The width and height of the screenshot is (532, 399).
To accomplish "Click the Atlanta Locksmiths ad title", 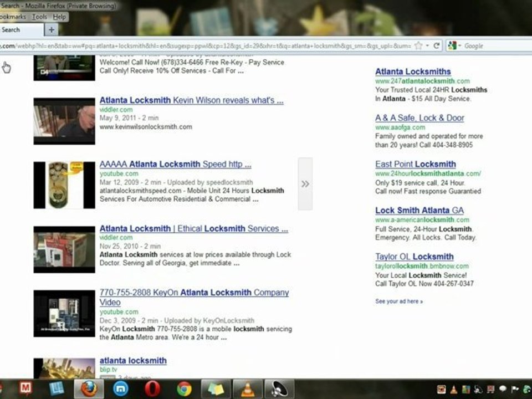I will point(413,71).
